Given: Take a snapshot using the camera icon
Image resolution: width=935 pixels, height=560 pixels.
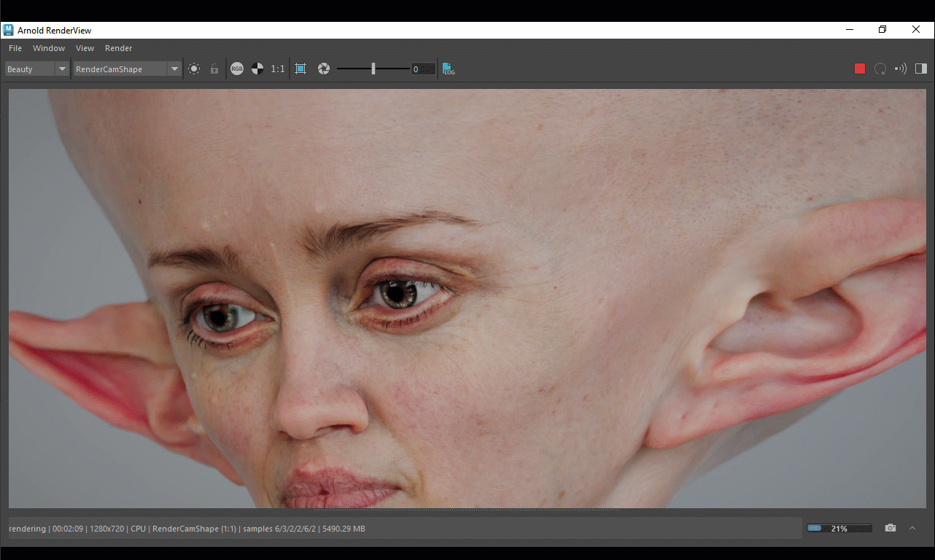Looking at the screenshot, I should click(889, 528).
